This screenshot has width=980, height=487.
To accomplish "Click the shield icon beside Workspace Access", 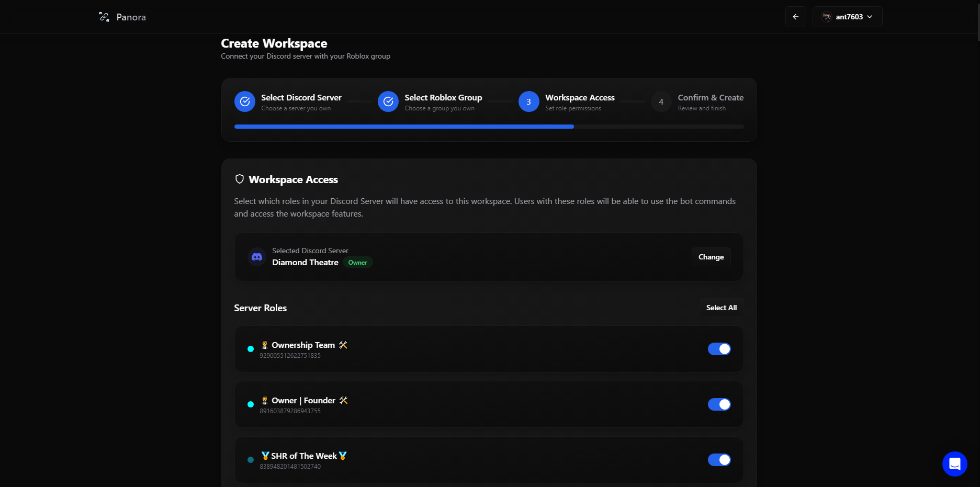I will tap(240, 179).
